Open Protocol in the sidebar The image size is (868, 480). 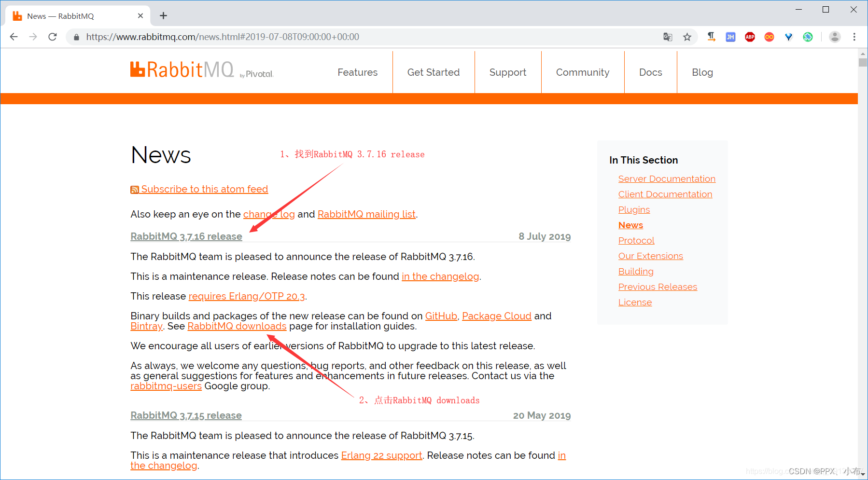[x=636, y=241]
